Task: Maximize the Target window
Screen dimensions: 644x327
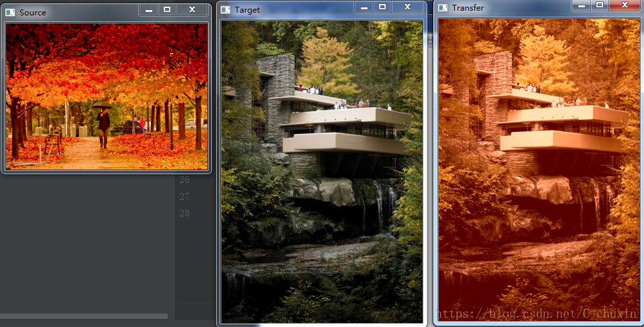Action: pos(382,7)
